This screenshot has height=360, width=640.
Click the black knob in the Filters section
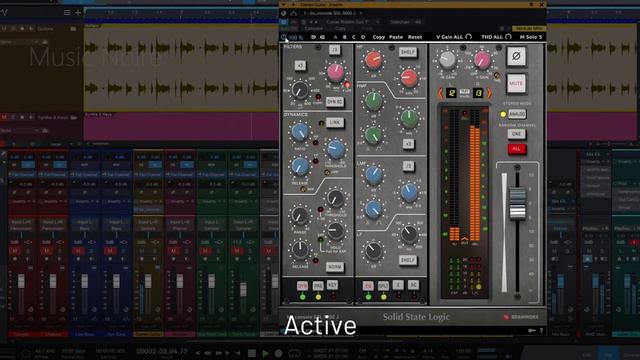[300, 90]
